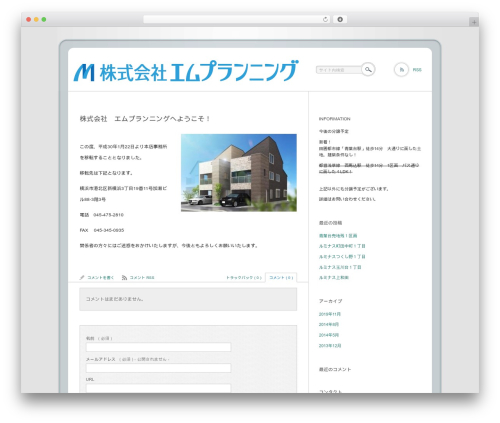Click the 名前 (必須) name input field

click(x=158, y=347)
